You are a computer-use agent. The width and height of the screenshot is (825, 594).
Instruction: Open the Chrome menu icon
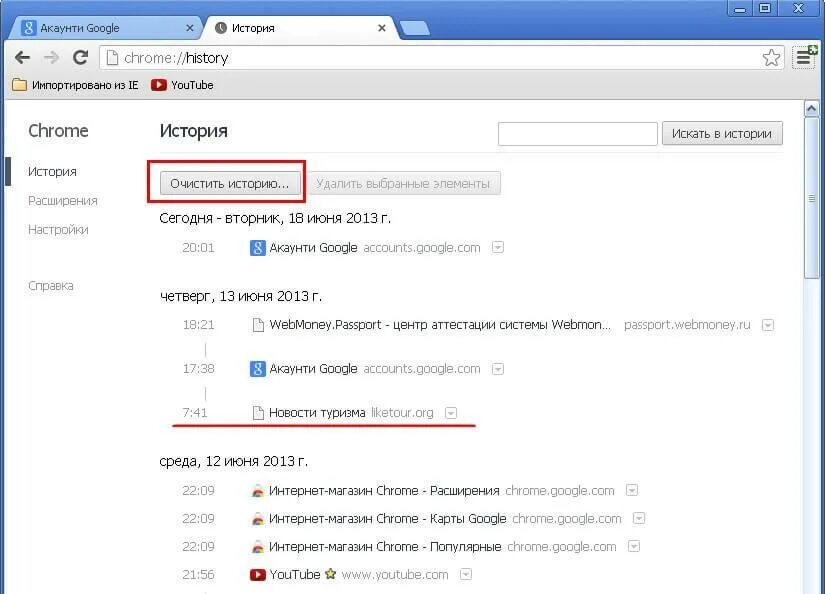pyautogui.click(x=803, y=57)
